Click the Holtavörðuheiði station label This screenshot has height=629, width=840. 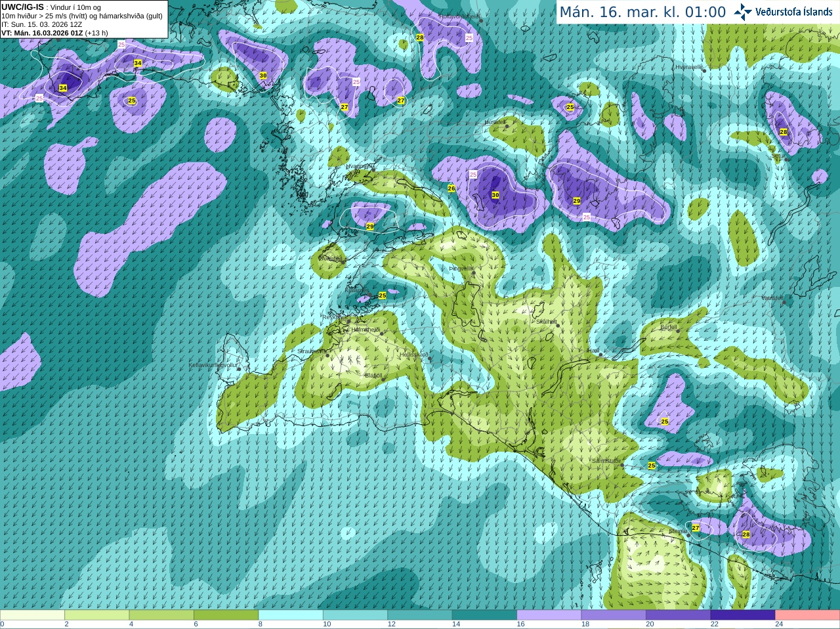point(459,16)
